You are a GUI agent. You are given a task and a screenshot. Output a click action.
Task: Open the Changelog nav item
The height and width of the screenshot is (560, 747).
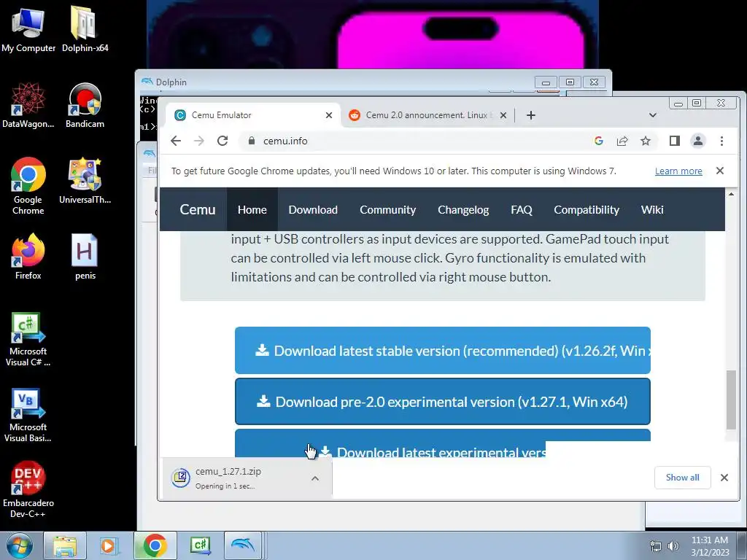click(x=463, y=209)
